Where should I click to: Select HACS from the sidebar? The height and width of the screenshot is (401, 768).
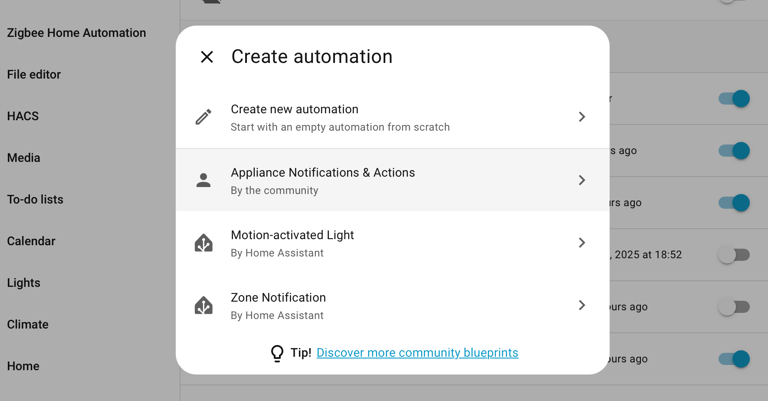tap(23, 116)
